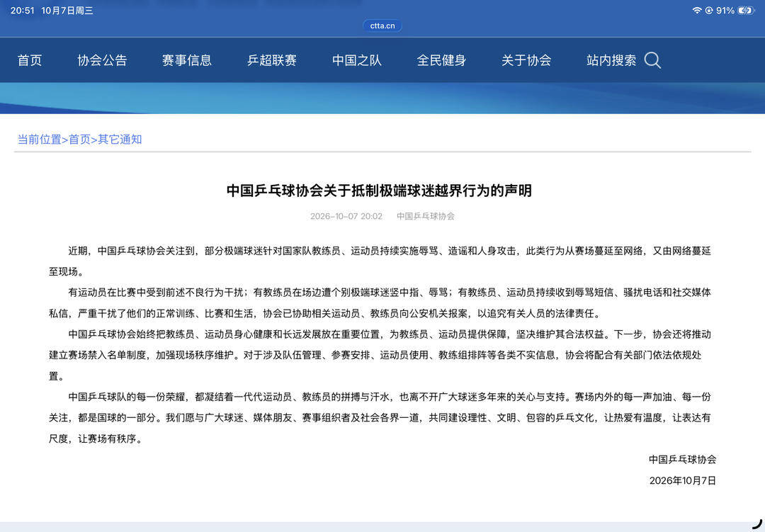Open the 协会公告 menu
Image resolution: width=765 pixels, height=532 pixels.
[102, 60]
